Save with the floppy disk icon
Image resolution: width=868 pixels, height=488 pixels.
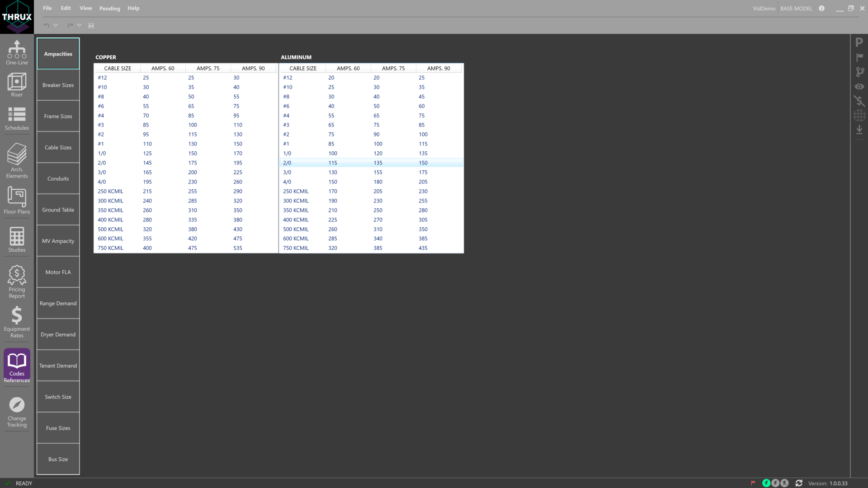click(x=91, y=26)
